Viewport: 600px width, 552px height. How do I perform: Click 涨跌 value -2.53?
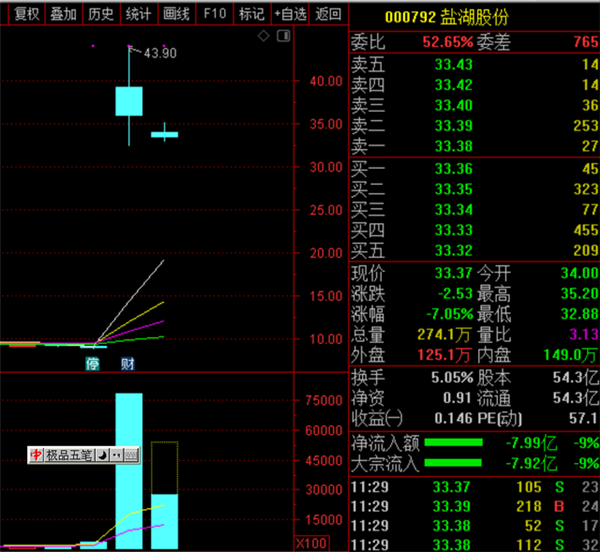pyautogui.click(x=455, y=294)
